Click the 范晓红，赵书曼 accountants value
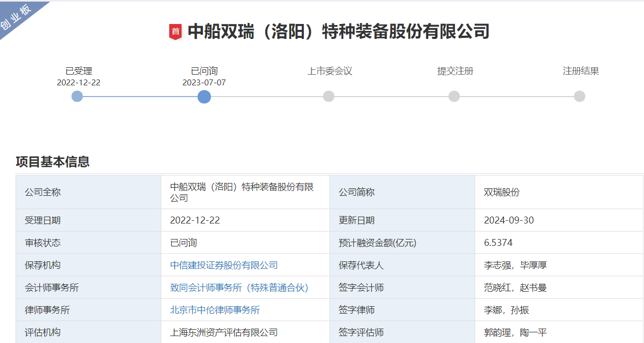Screen dimensions: 644x343 click(515, 288)
